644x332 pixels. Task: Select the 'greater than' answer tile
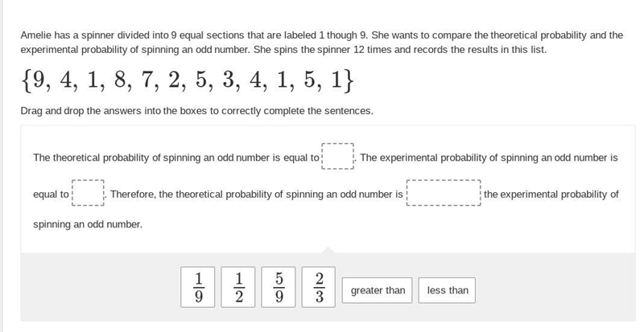coord(377,290)
